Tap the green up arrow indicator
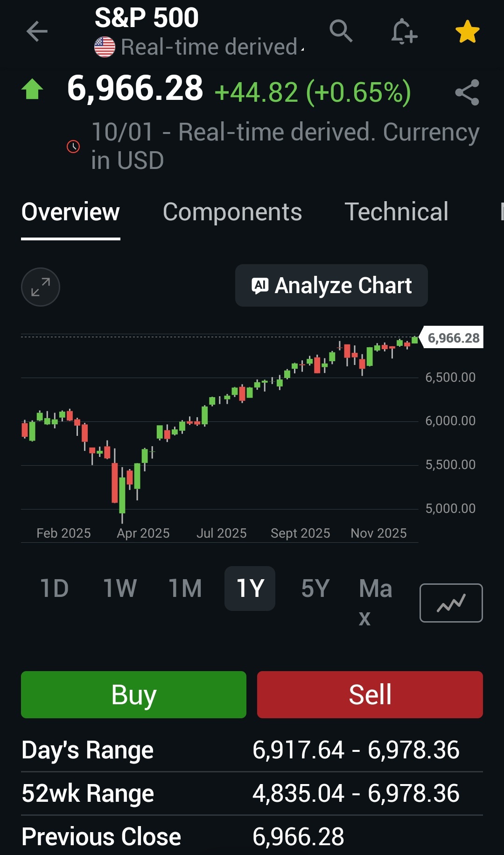504x855 pixels. click(32, 89)
